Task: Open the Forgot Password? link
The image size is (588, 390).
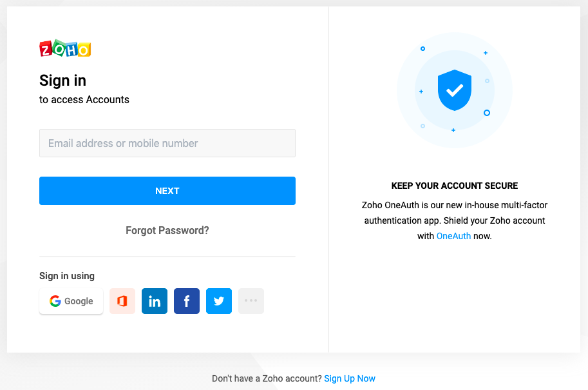Action: click(x=167, y=230)
